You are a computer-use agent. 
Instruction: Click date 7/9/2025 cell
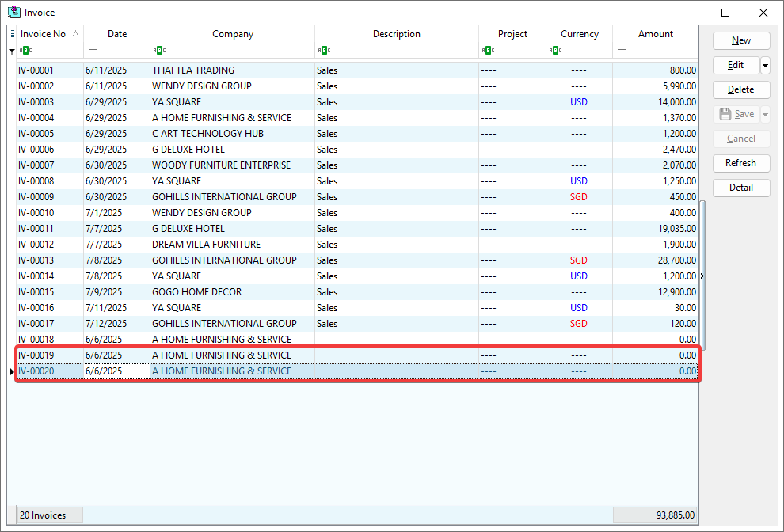104,292
